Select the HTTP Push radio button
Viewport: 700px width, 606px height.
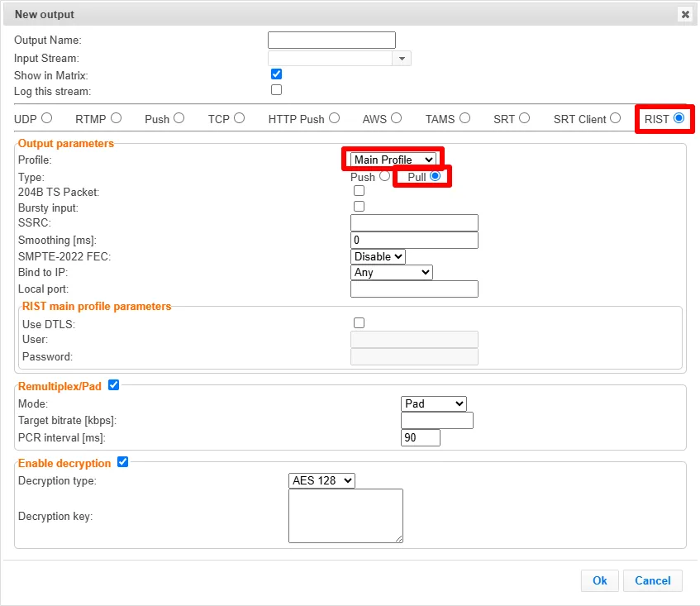[x=335, y=118]
